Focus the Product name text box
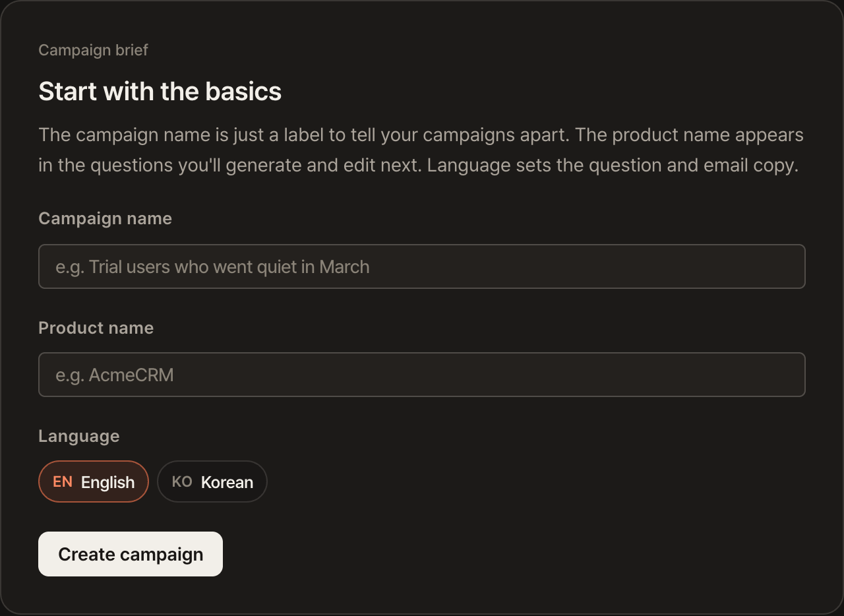This screenshot has width=844, height=616. click(x=422, y=375)
